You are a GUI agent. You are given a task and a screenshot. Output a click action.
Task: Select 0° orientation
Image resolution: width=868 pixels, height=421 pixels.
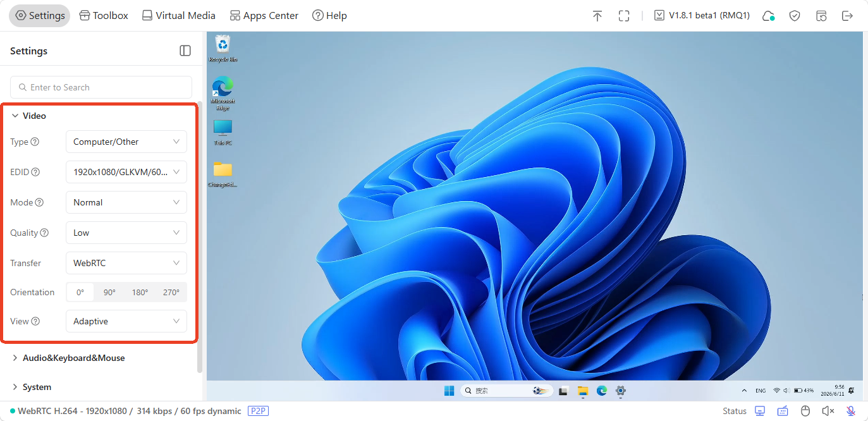(80, 292)
